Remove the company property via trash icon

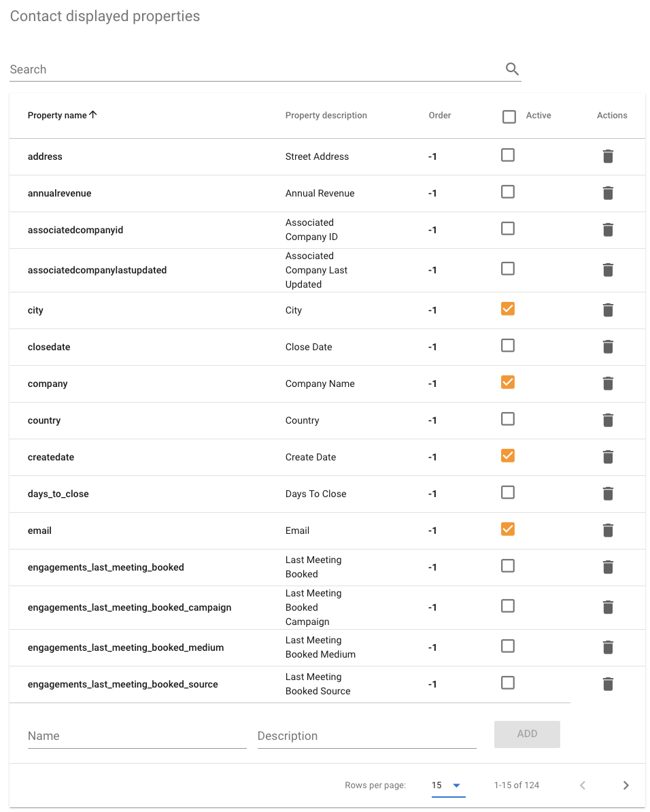pos(608,384)
